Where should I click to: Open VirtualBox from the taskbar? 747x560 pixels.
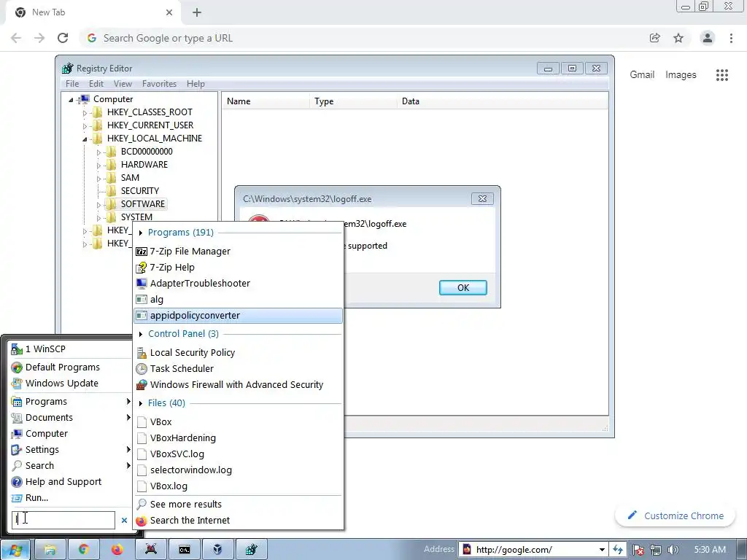click(217, 550)
